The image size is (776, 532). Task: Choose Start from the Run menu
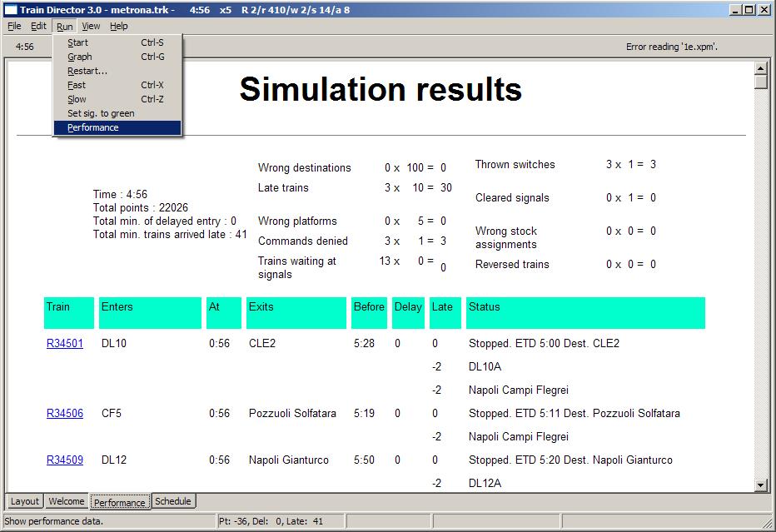click(x=78, y=42)
